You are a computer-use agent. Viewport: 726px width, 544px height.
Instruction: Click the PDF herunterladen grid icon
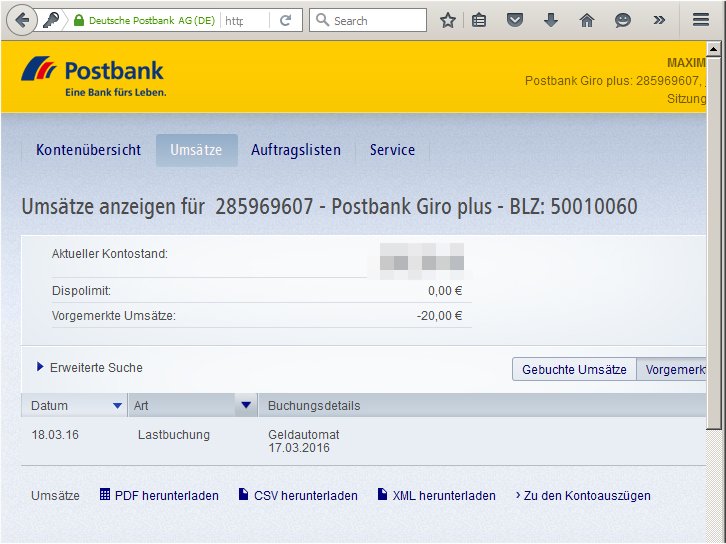pyautogui.click(x=105, y=494)
